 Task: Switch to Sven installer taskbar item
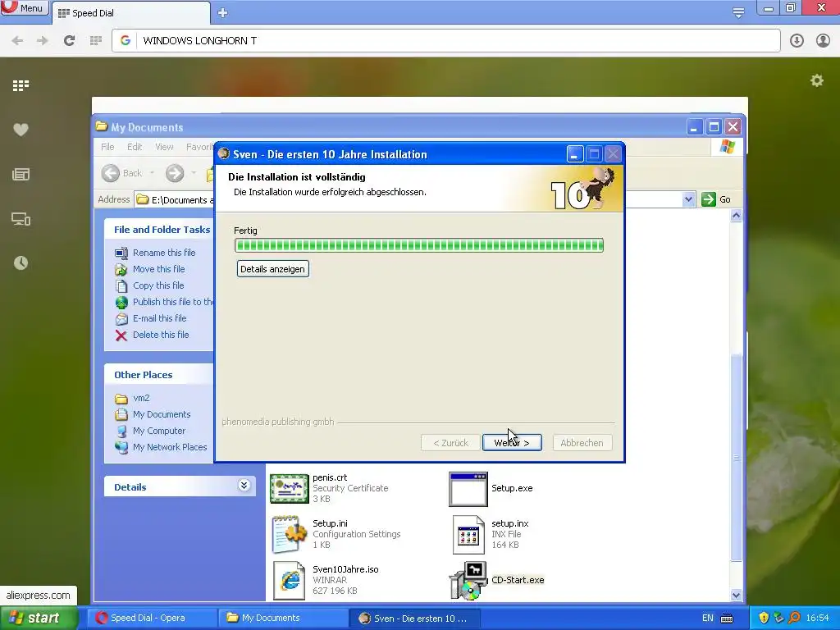[414, 618]
